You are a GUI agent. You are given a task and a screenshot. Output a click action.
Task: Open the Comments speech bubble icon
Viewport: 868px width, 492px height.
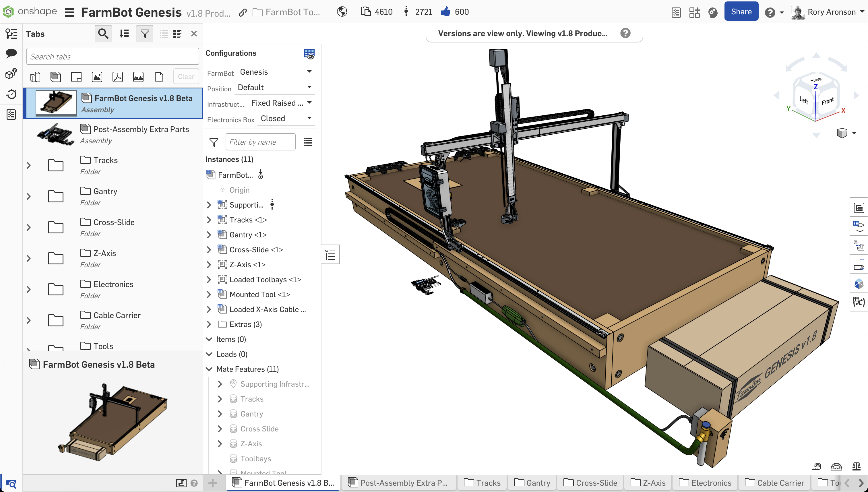[11, 53]
